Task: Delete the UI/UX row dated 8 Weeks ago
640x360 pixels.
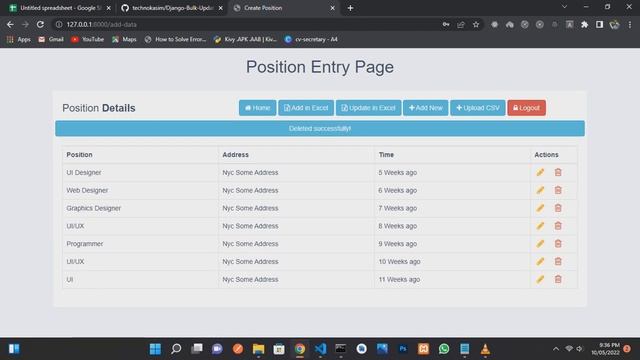Action: (x=558, y=226)
